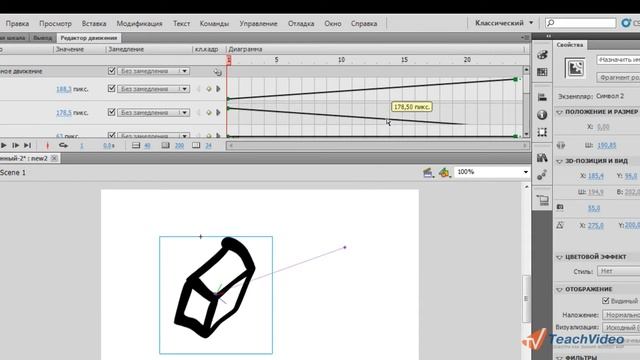Open the Модификация menu
The height and width of the screenshot is (360, 640).
pos(139,24)
